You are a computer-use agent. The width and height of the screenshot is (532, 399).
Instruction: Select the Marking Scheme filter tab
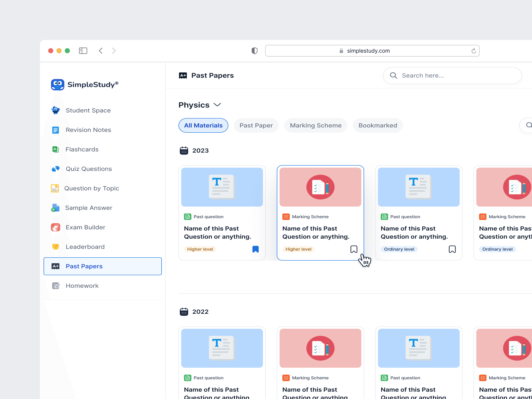316,125
